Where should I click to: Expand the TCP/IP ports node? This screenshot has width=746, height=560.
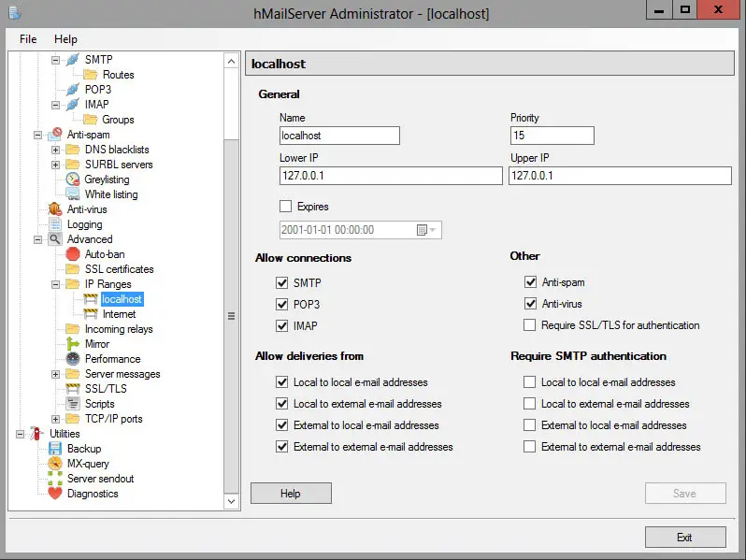click(56, 419)
